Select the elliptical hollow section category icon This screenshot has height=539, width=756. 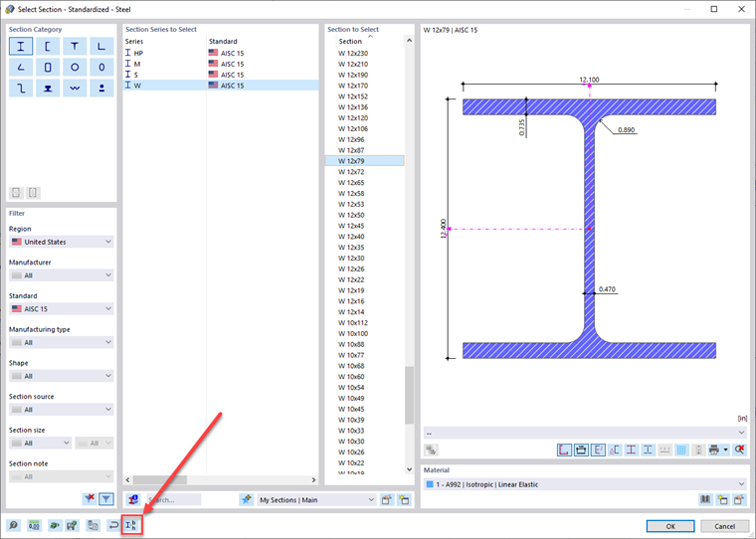[101, 67]
